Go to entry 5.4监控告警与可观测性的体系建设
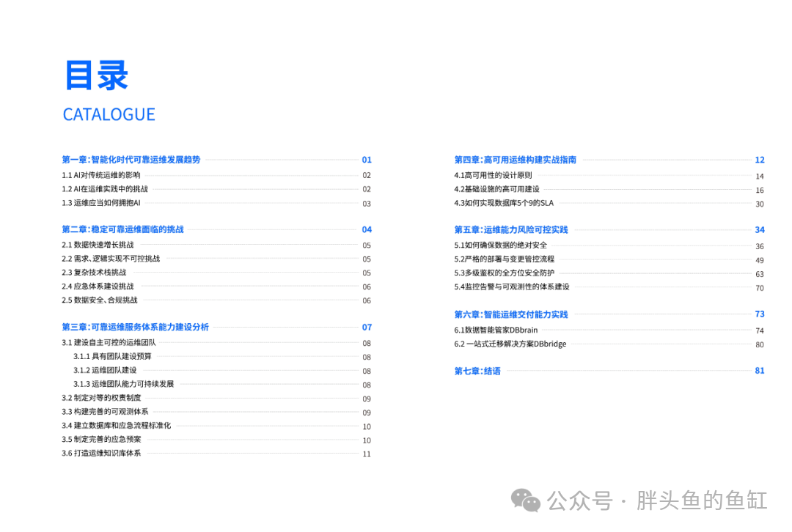Image resolution: width=792 pixels, height=532 pixels. 512,287
